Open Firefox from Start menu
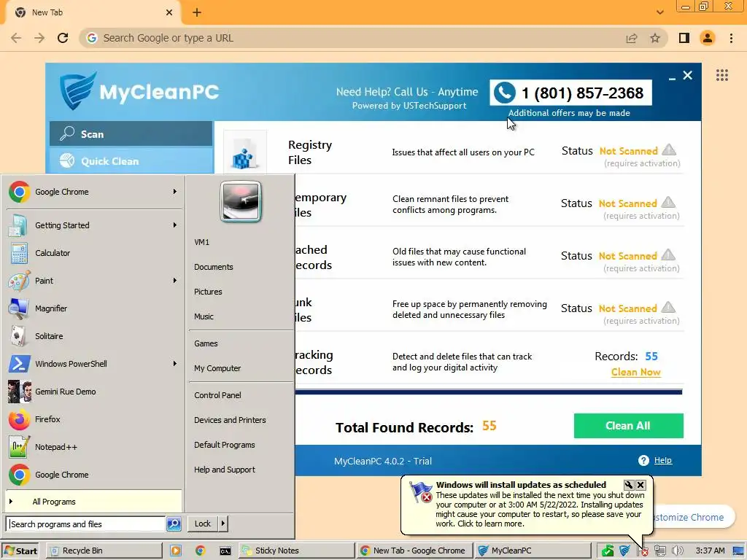 (x=93, y=419)
